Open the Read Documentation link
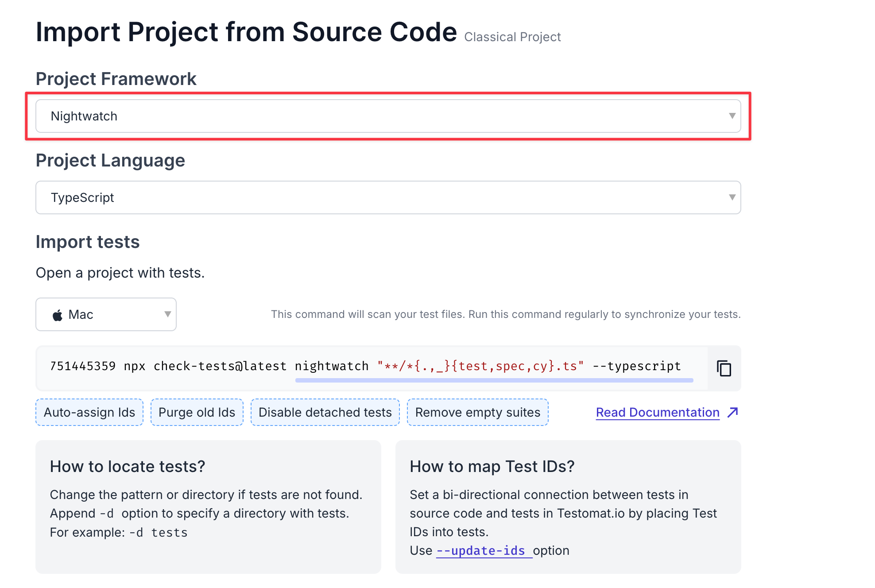This screenshot has height=588, width=875. click(658, 412)
